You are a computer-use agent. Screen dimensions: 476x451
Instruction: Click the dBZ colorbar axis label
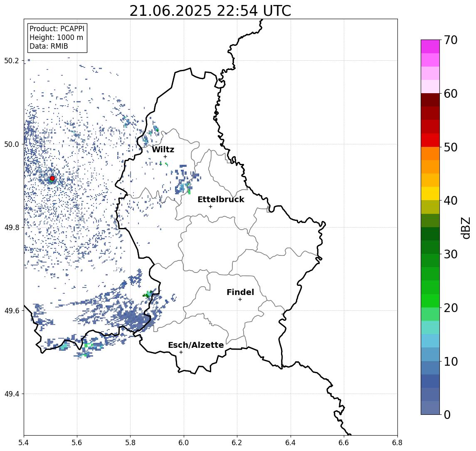(x=465, y=228)
